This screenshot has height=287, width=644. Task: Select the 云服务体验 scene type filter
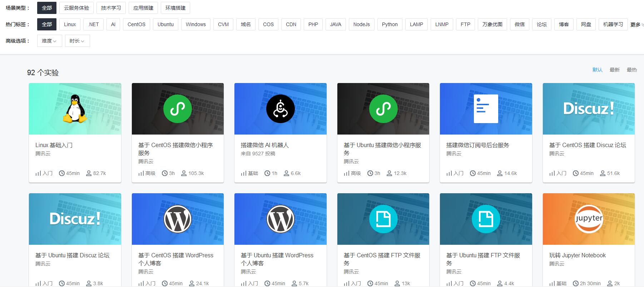[x=76, y=8]
